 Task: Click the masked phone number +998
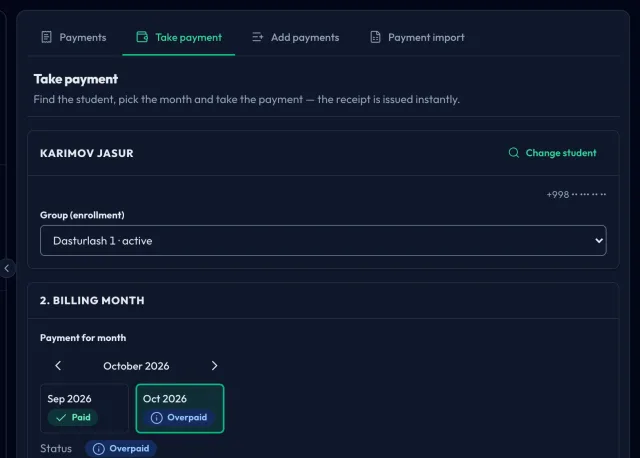point(576,195)
